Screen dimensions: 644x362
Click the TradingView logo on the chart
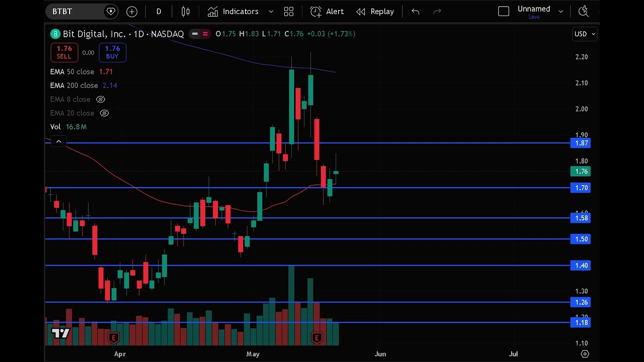coord(60,333)
